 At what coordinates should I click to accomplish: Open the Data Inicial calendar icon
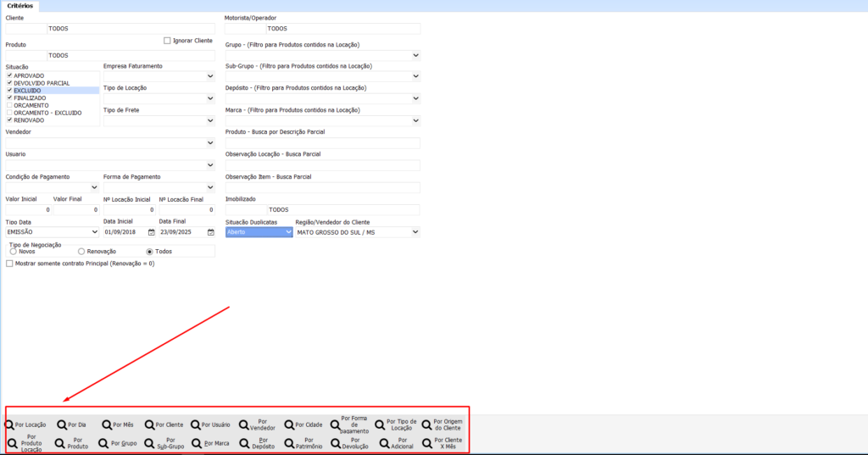point(152,231)
